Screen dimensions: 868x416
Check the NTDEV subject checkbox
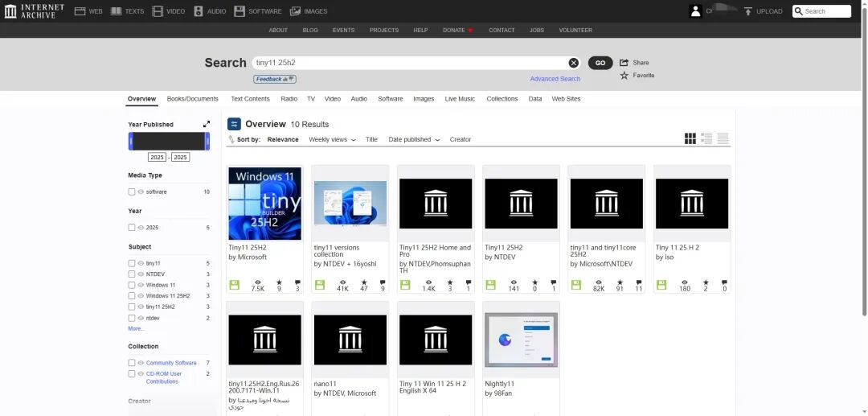[x=132, y=274]
